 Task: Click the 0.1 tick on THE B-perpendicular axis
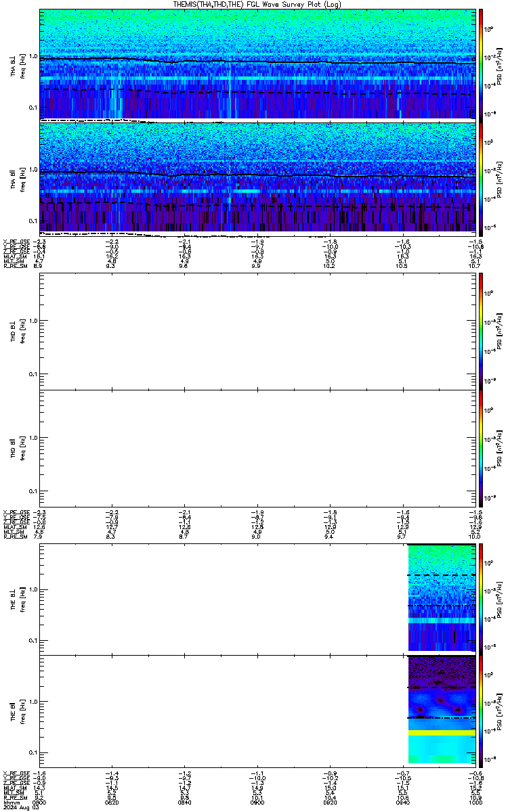pyautogui.click(x=33, y=640)
